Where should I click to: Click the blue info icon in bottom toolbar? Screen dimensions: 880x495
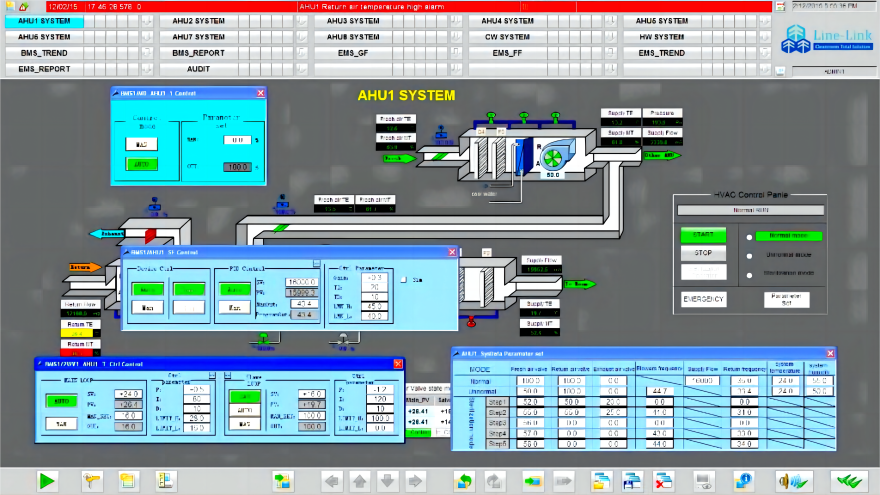(743, 481)
